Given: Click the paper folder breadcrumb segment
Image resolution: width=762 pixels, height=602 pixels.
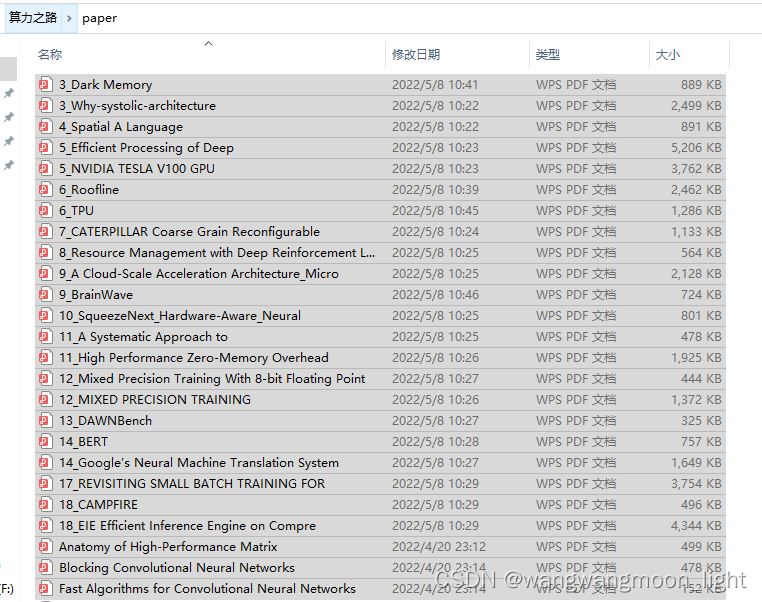Looking at the screenshot, I should pyautogui.click(x=99, y=18).
